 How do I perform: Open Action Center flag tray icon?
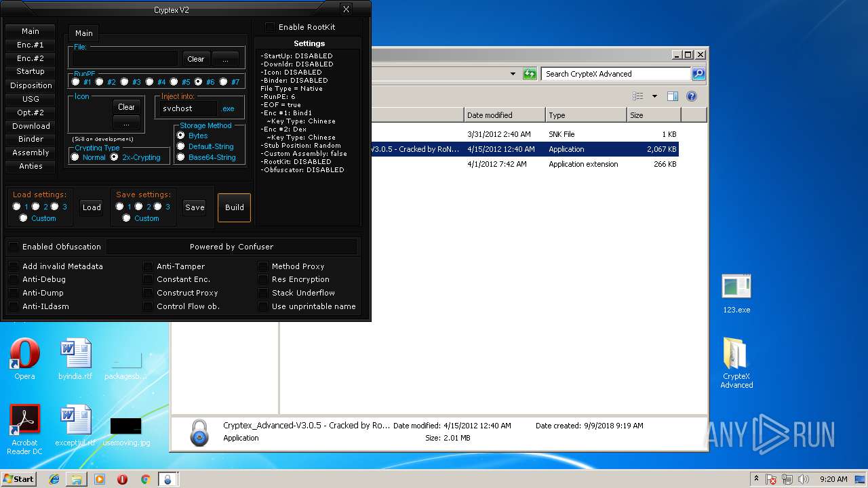coord(771,479)
